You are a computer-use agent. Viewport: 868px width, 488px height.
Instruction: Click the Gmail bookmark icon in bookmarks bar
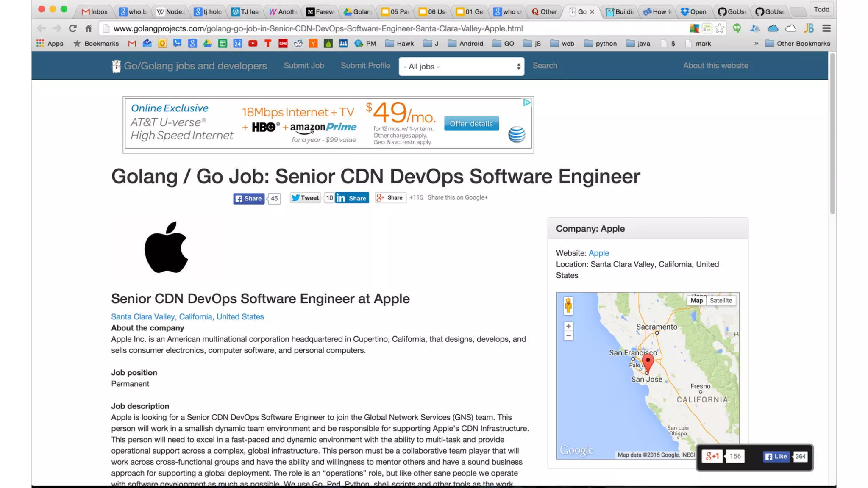click(x=132, y=44)
